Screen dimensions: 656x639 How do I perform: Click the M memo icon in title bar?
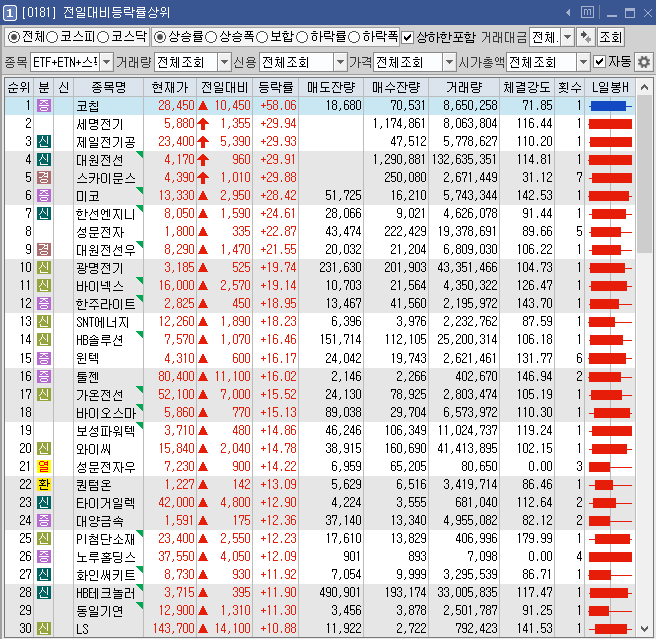pyautogui.click(x=587, y=12)
